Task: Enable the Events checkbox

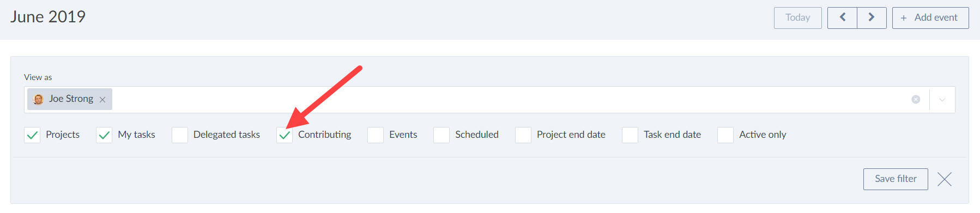Action: coord(376,135)
